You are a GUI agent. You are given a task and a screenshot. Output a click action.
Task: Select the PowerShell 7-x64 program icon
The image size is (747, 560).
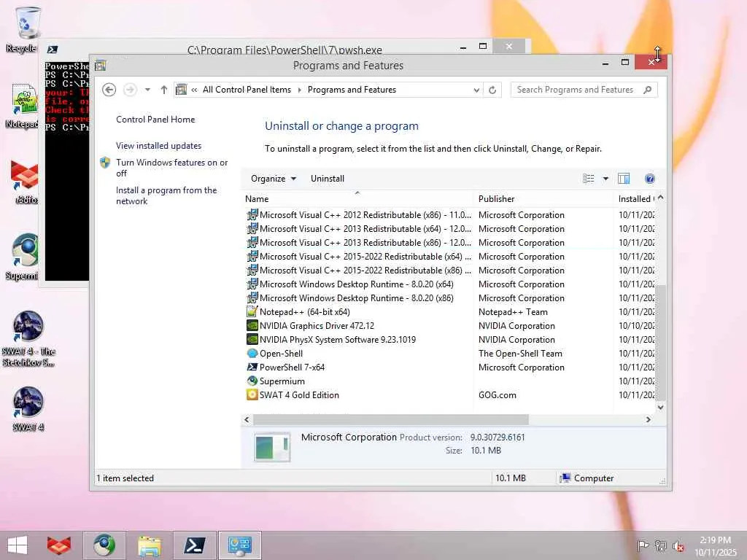coord(252,367)
